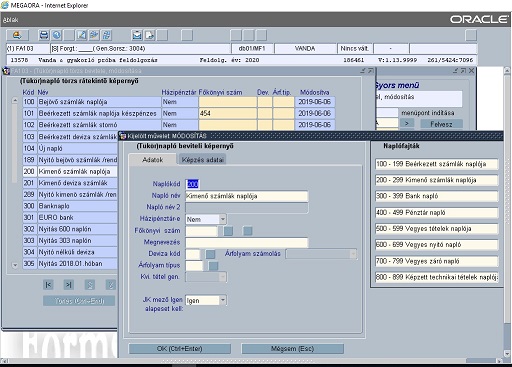The width and height of the screenshot is (512, 367).
Task: Select '400 - 499 Pénztár napló' type
Action: point(437,212)
